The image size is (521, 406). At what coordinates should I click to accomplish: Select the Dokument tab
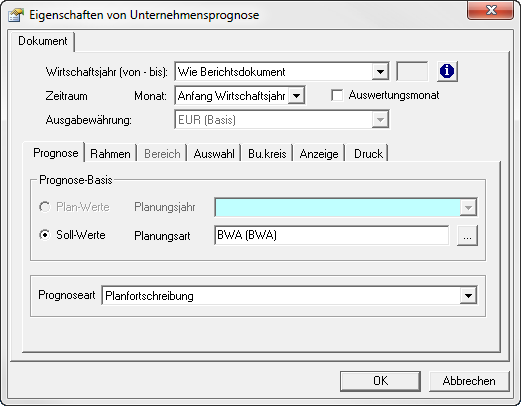43,41
